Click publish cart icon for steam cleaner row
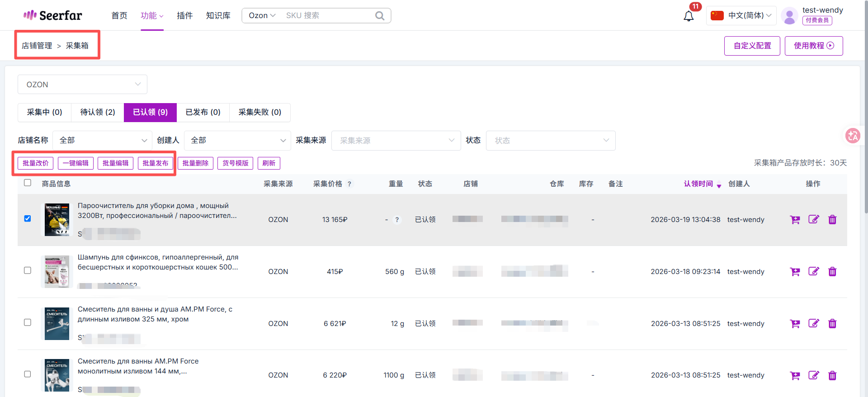 point(794,220)
